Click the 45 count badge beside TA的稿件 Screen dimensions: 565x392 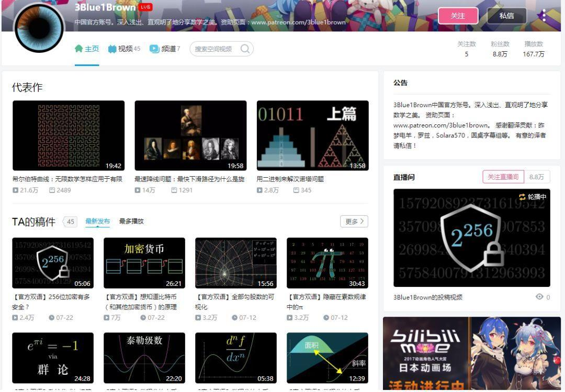tap(71, 222)
